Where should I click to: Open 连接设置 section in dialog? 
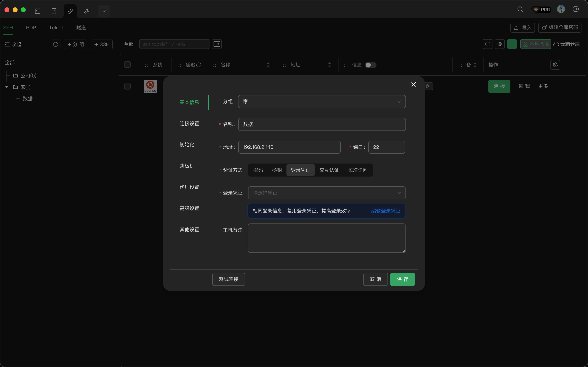[189, 124]
